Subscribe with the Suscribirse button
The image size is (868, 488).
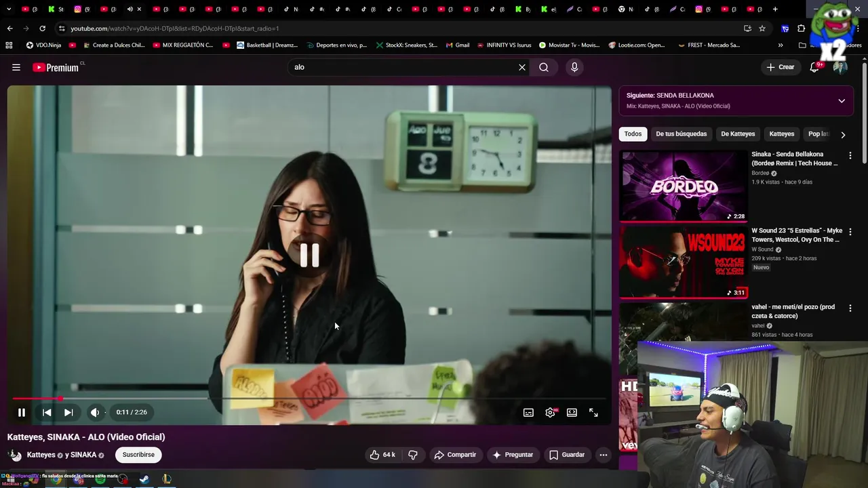[138, 455]
